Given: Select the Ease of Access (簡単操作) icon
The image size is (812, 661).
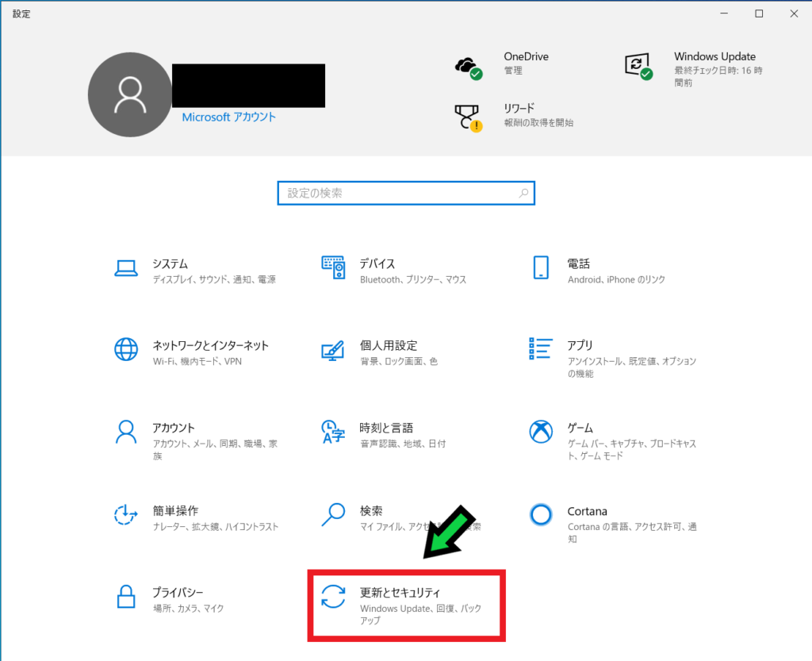Looking at the screenshot, I should point(126,515).
